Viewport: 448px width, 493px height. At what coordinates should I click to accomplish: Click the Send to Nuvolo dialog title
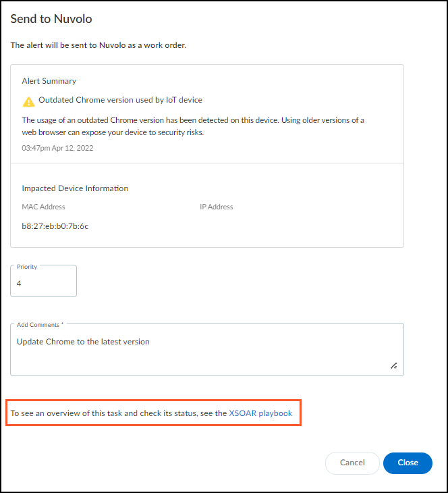click(x=51, y=18)
